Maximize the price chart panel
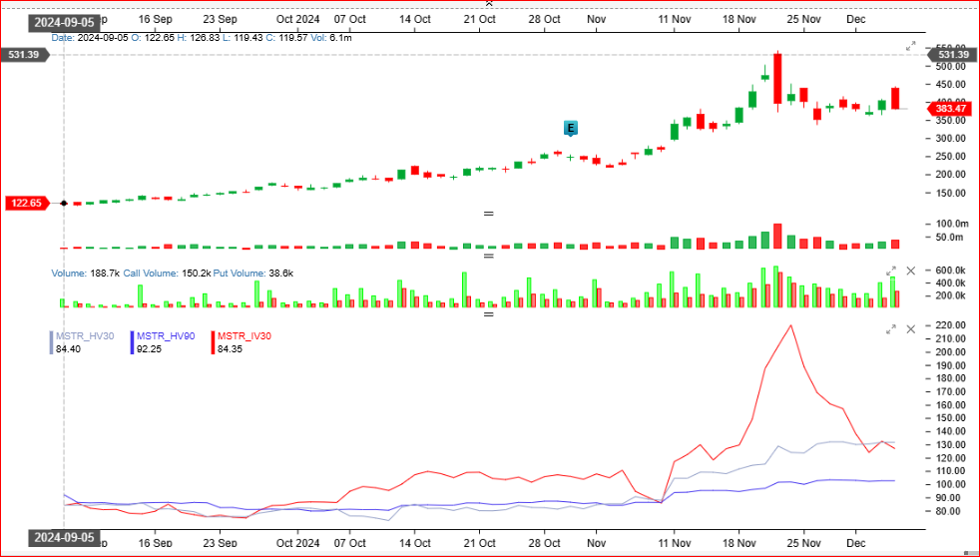The image size is (980, 557). click(910, 46)
